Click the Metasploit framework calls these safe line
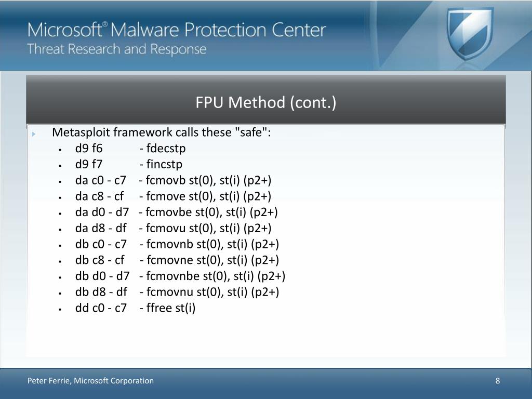The width and height of the screenshot is (532, 399). click(162, 132)
